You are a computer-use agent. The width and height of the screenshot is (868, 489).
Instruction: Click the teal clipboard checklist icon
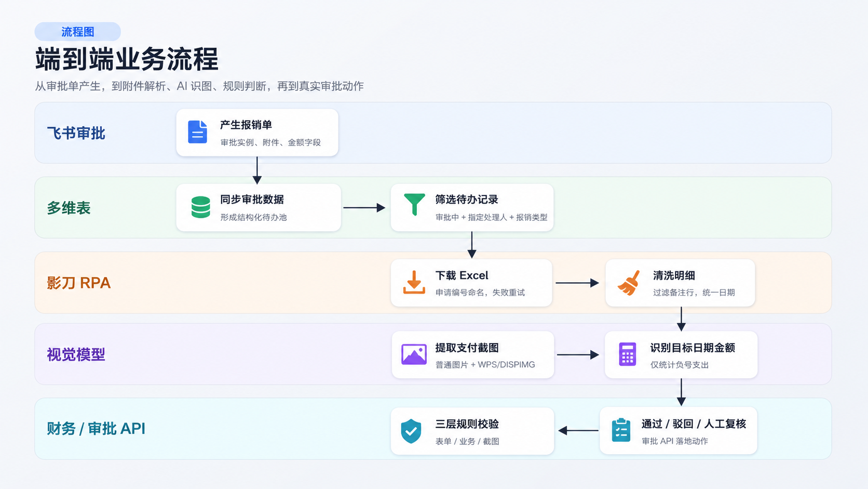(621, 430)
